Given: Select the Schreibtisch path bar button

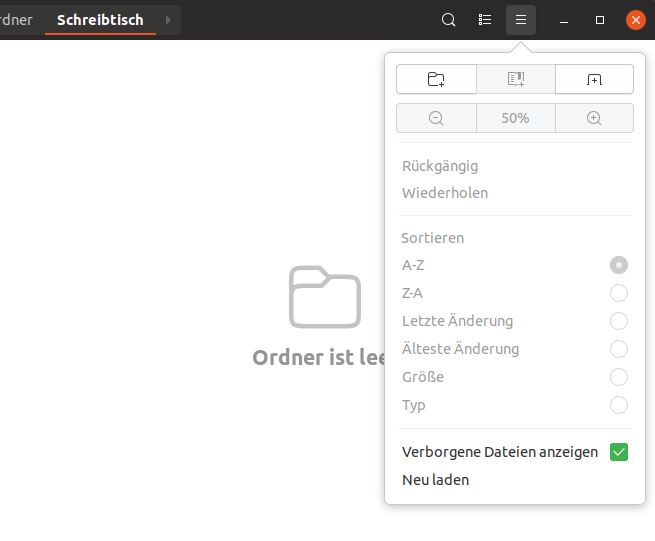Looking at the screenshot, I should 100,20.
